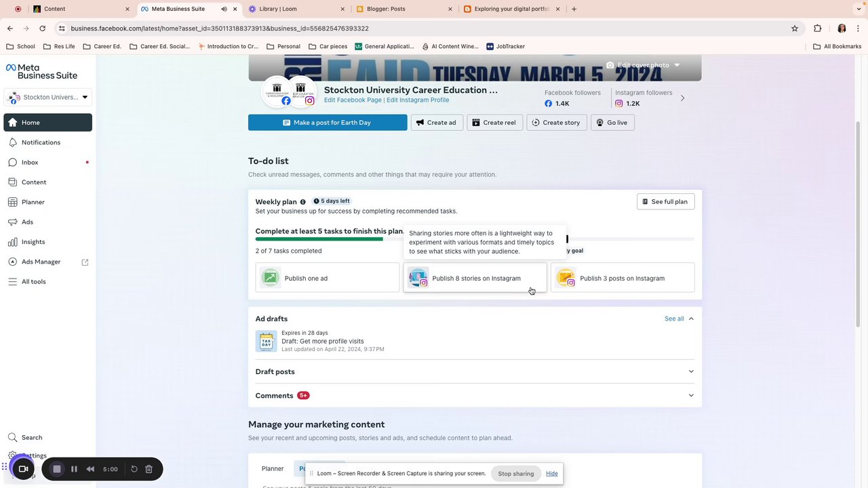Screen dimensions: 868x488
Task: Click Make a post for Earth Day
Action: tap(328, 123)
